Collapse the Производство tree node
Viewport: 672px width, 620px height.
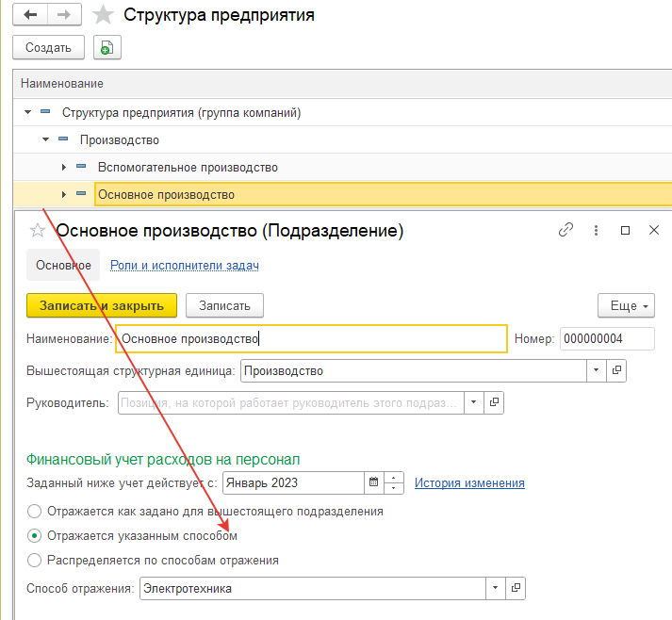point(46,139)
